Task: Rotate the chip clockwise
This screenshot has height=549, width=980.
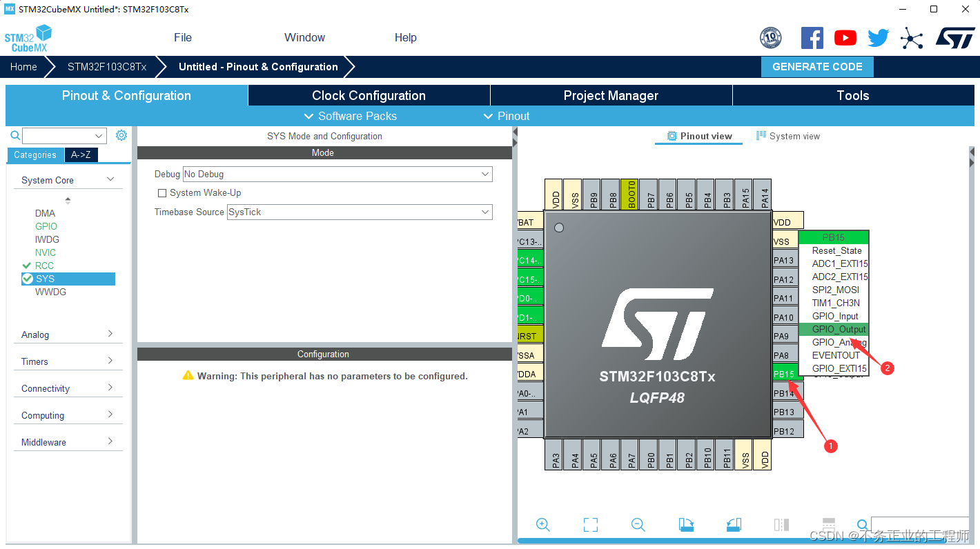Action: (686, 525)
